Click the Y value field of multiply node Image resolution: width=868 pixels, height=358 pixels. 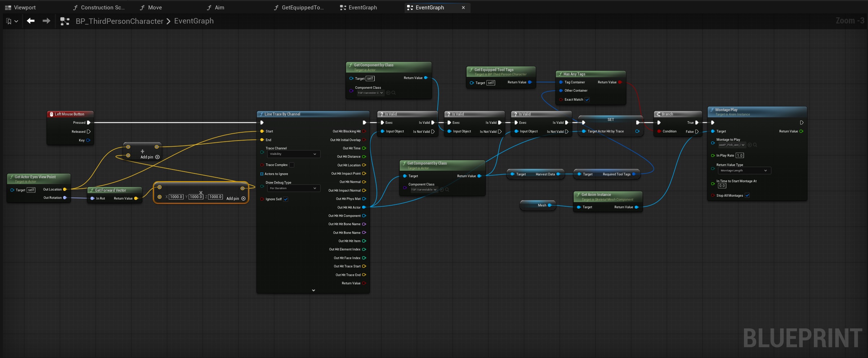[196, 197]
